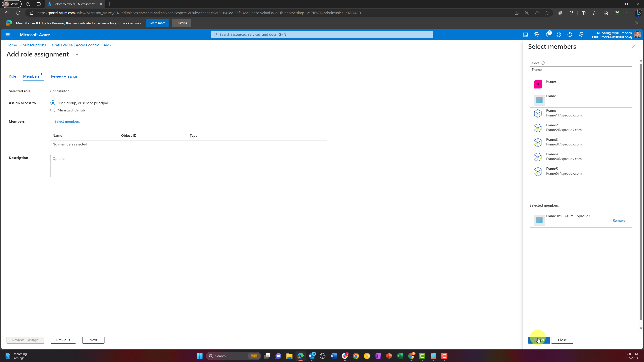Open the Directories and subscriptions filter
Image resolution: width=644 pixels, height=362 pixels.
tap(536, 35)
